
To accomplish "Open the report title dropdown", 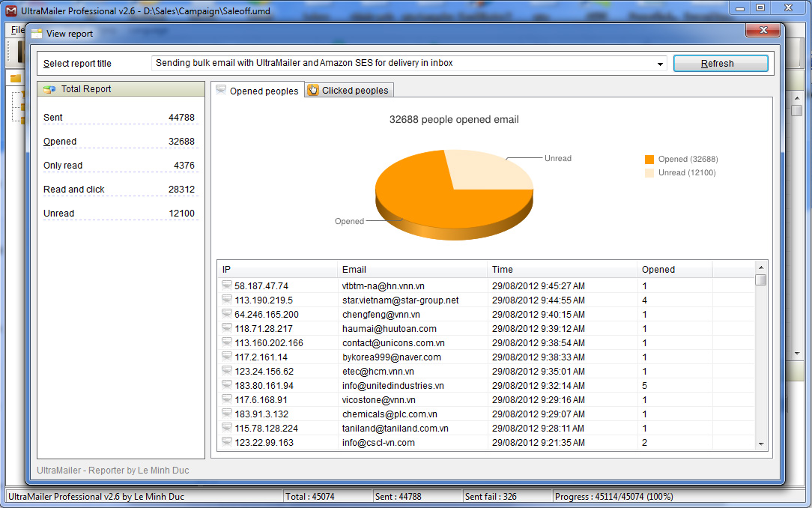I will pyautogui.click(x=660, y=64).
